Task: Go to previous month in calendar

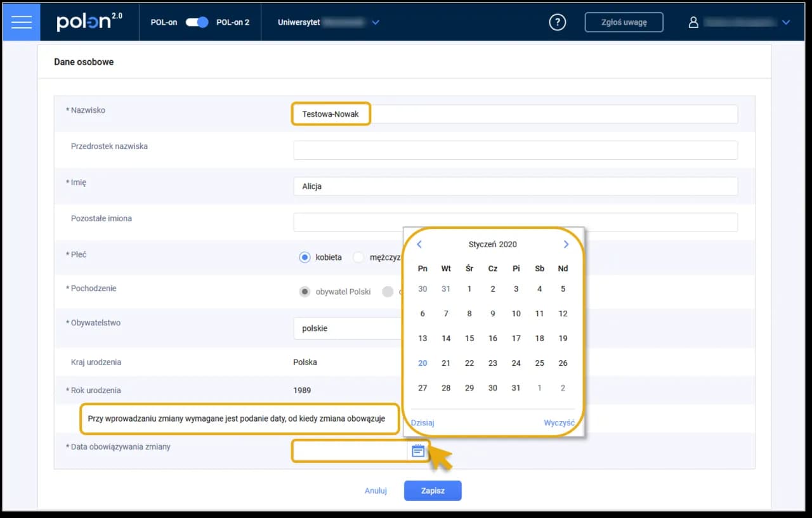Action: coord(419,244)
